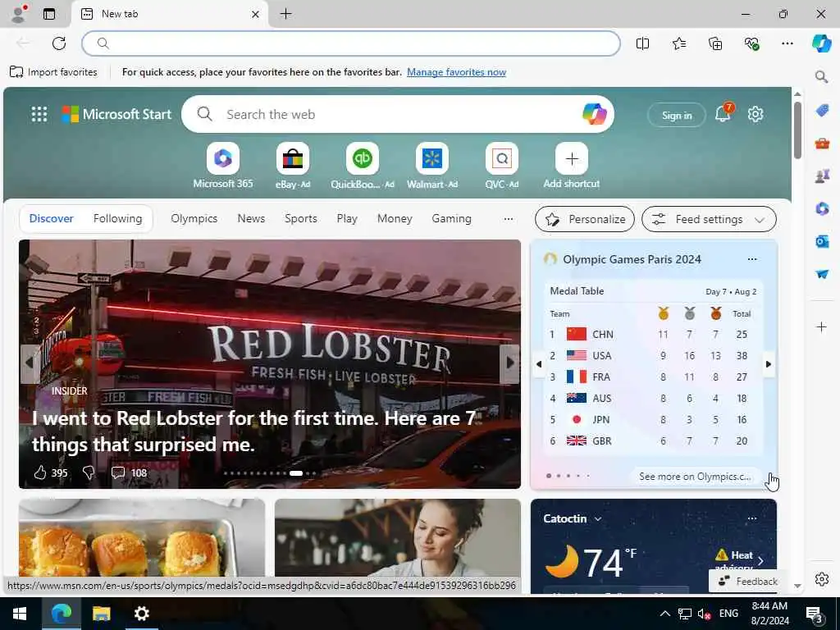
Task: Show next story in headline carousel
Action: (x=509, y=363)
